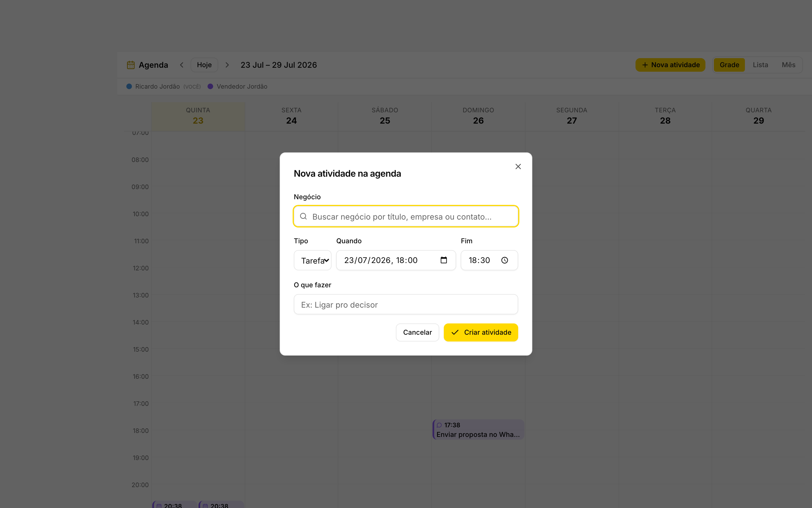This screenshot has height=508, width=812.
Task: Click the 19:00 time label
Action: click(x=141, y=457)
